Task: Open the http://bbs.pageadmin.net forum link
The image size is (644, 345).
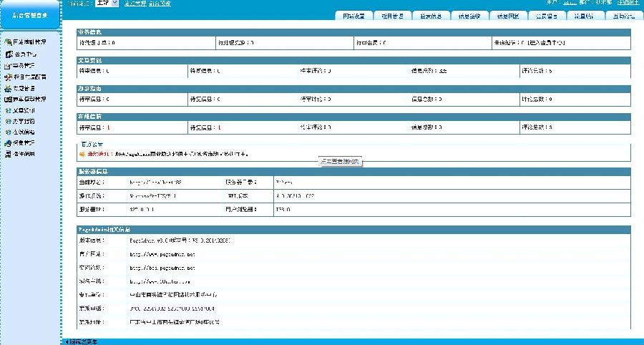Action: 162,267
